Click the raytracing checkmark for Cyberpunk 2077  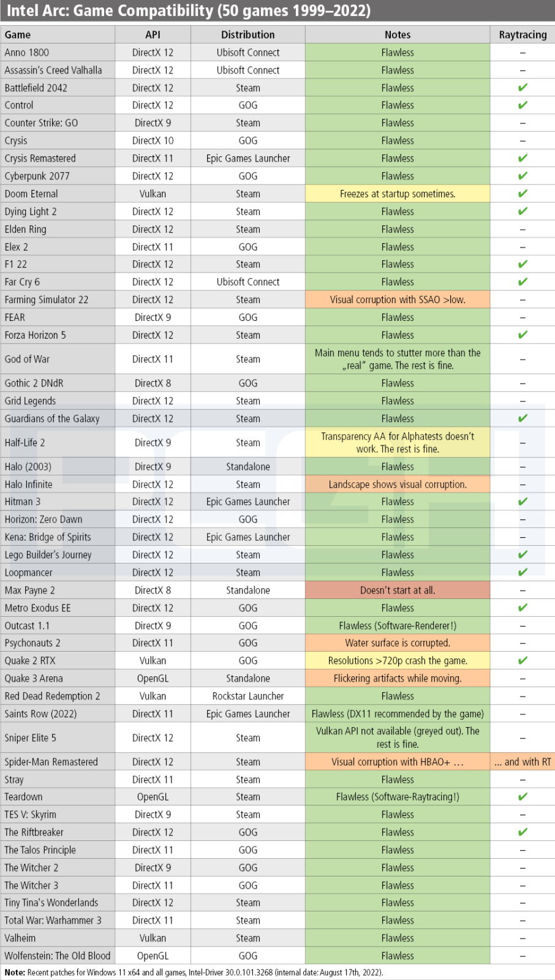[523, 176]
